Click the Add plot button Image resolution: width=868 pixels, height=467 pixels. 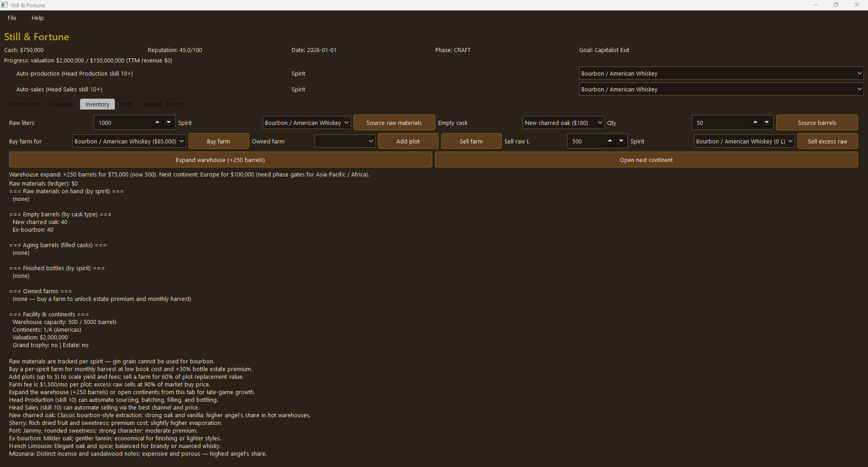[x=408, y=141]
